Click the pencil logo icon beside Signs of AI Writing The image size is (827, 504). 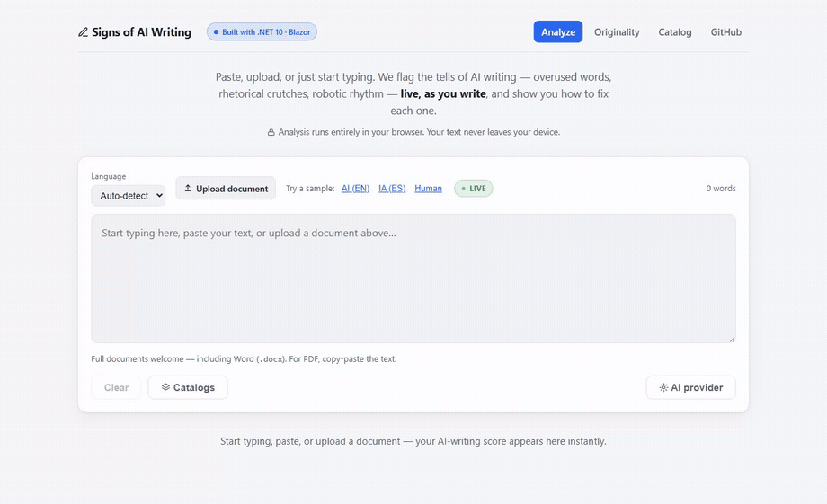[83, 32]
